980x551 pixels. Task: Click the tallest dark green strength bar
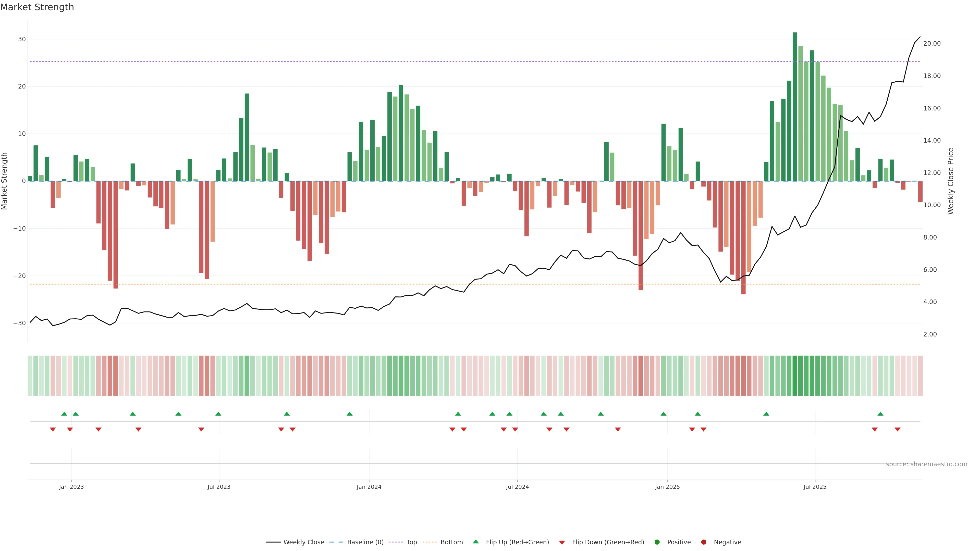coord(795,106)
